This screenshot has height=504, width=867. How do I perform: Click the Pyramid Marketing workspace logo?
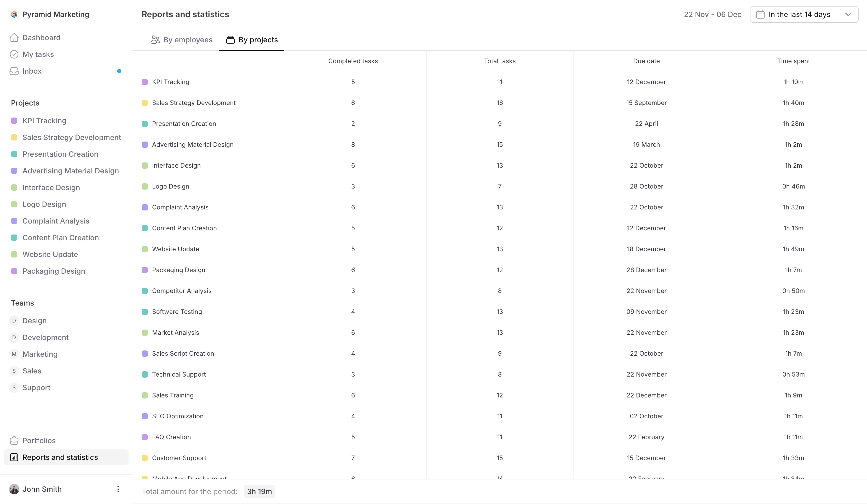14,14
